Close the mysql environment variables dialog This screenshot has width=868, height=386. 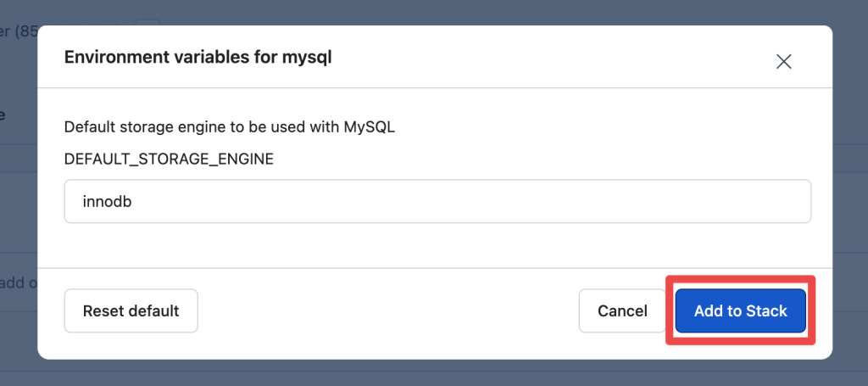(783, 61)
